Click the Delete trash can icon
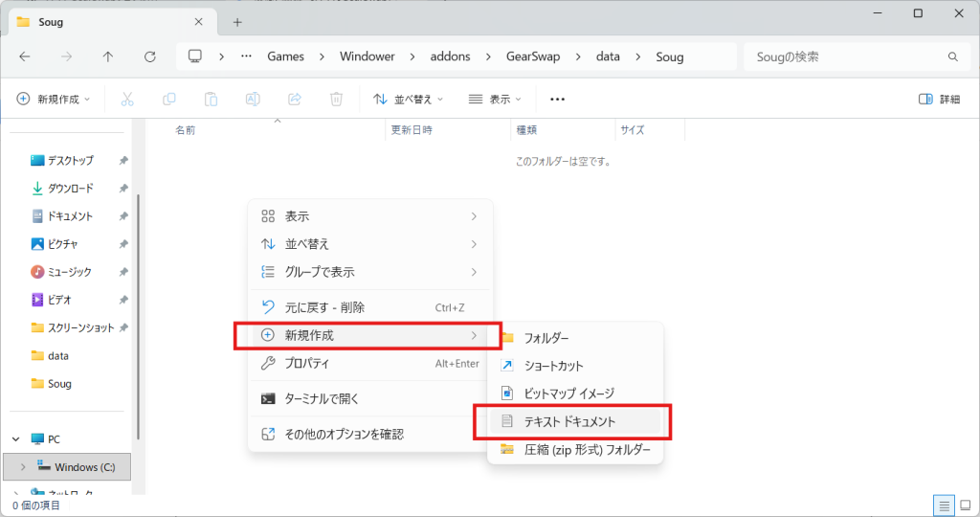 click(x=336, y=99)
